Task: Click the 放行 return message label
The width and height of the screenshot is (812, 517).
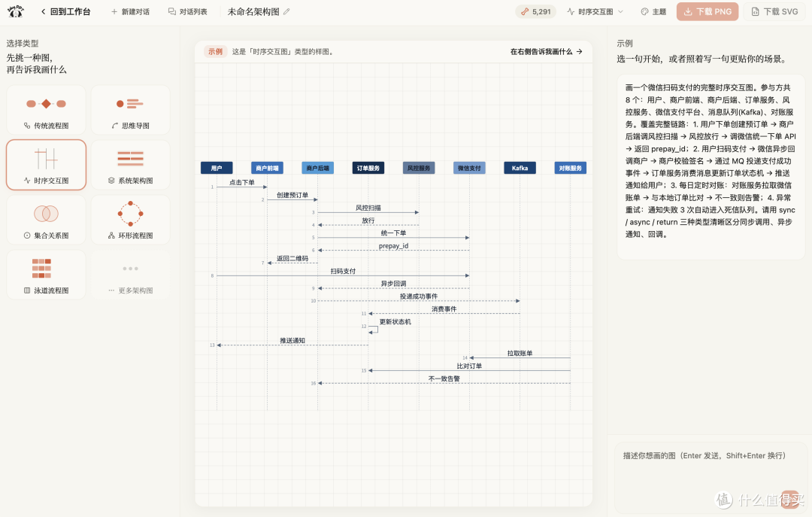Action: coord(368,220)
